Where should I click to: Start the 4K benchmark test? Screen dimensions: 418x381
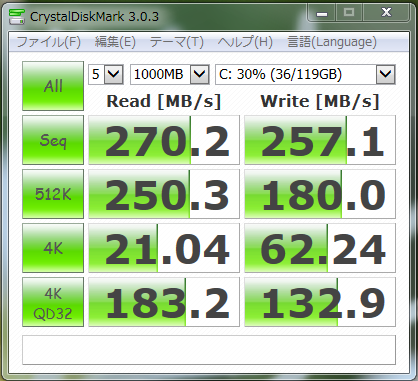[53, 248]
